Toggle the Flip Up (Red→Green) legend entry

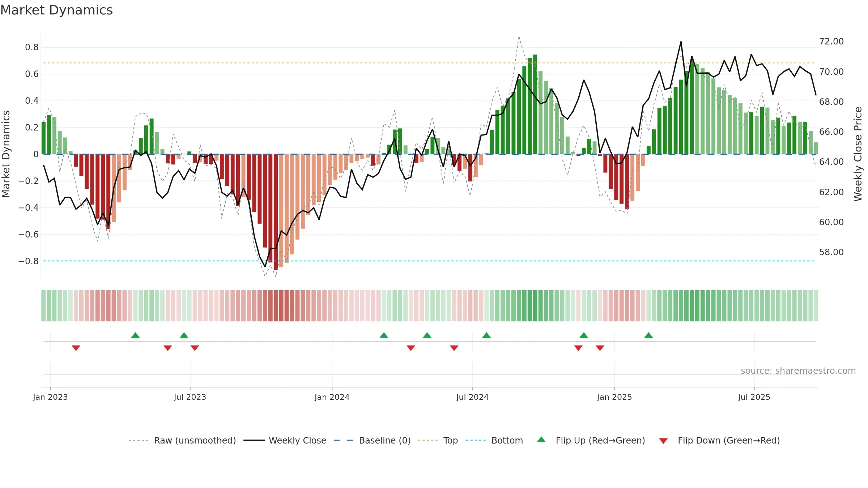[591, 440]
